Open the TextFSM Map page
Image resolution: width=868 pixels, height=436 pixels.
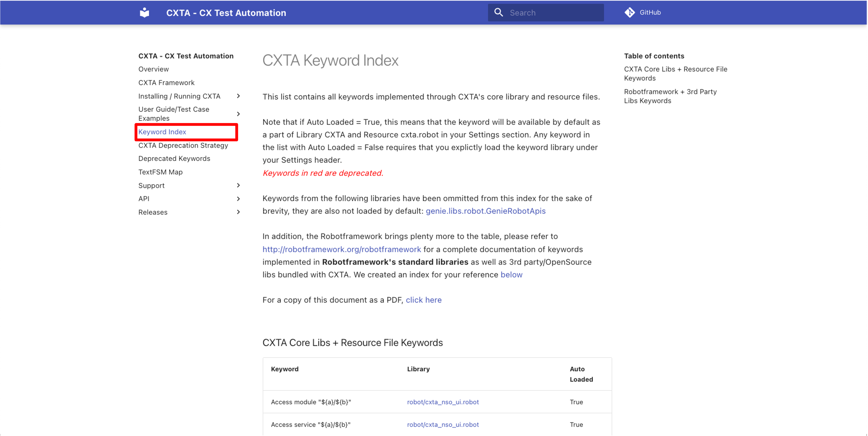coord(160,172)
